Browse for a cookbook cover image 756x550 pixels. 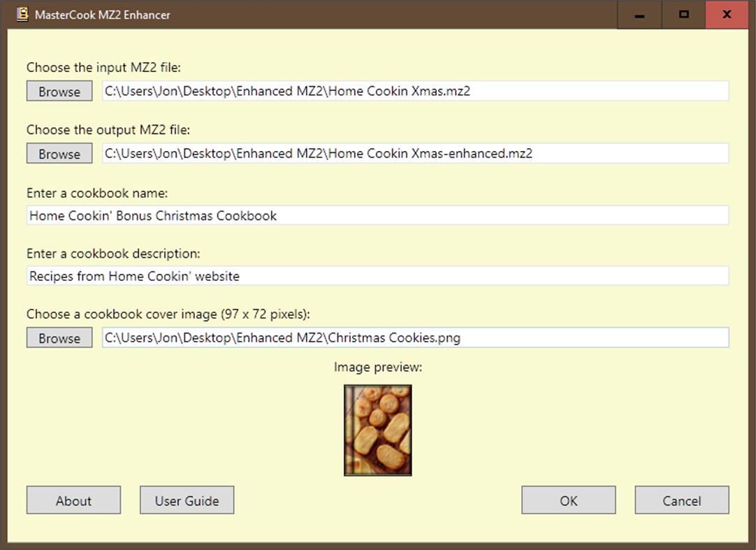tap(59, 338)
